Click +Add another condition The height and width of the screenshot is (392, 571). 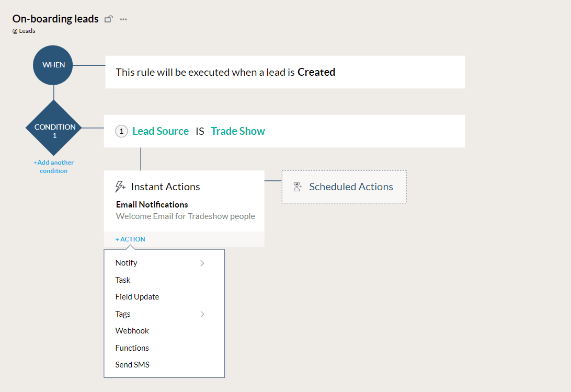[x=53, y=166]
